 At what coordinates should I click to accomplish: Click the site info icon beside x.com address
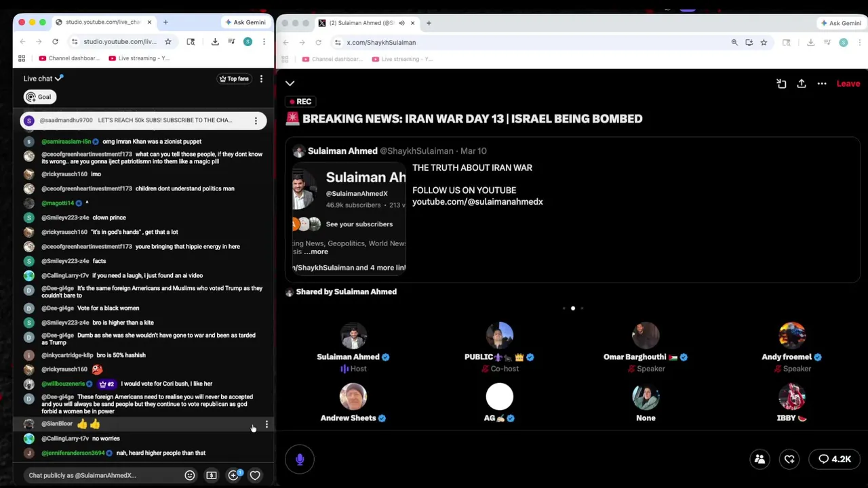(338, 42)
